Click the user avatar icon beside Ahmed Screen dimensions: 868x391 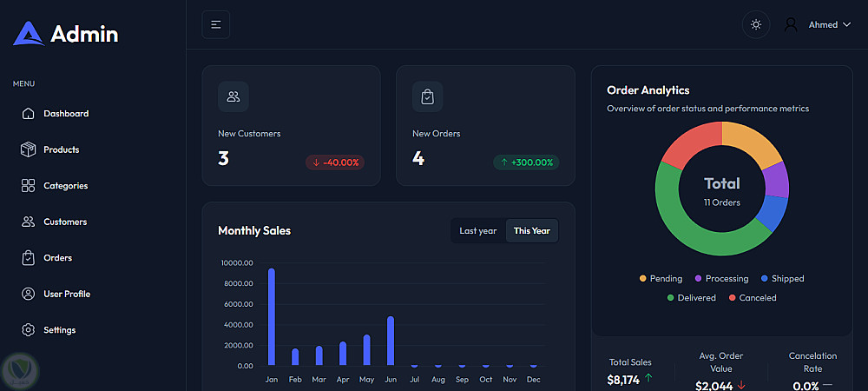click(x=791, y=24)
